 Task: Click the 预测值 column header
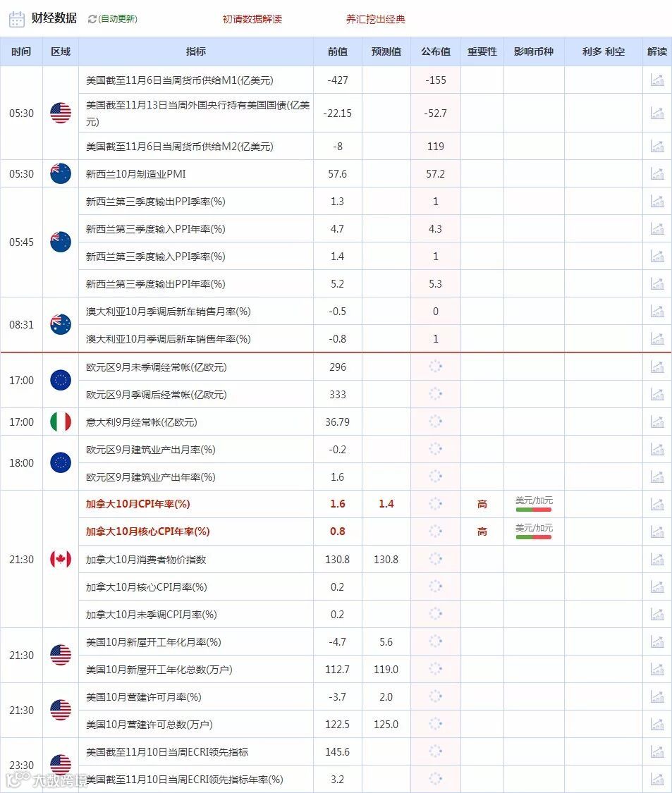pos(386,51)
